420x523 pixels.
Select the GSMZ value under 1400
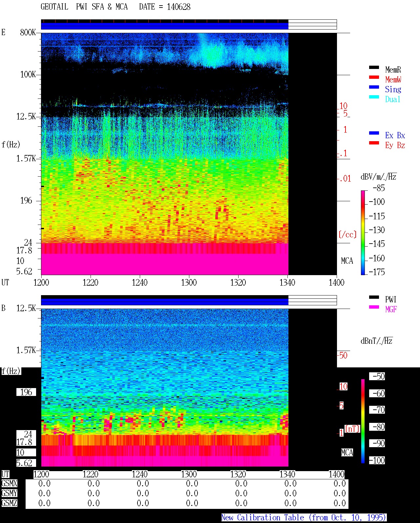pos(340,503)
